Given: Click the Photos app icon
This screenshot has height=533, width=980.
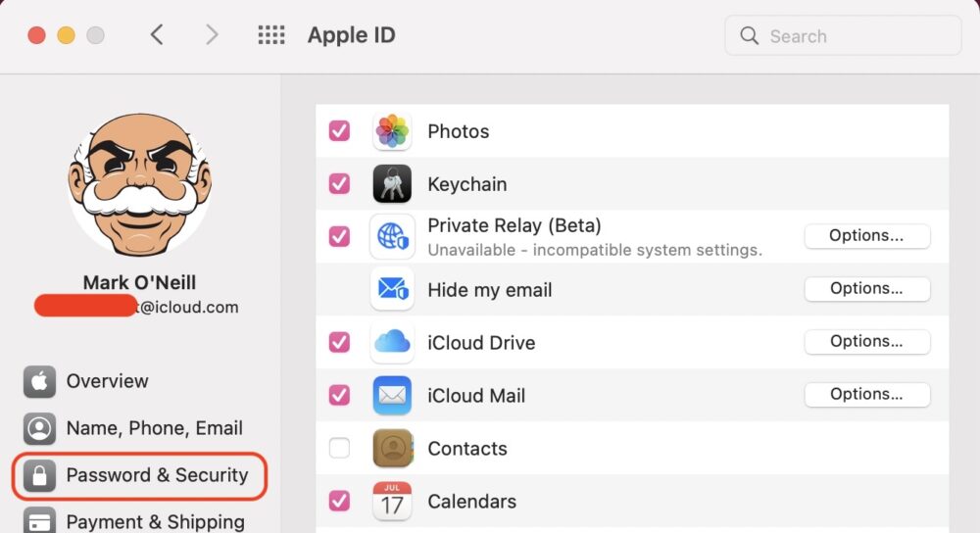Looking at the screenshot, I should point(392,131).
